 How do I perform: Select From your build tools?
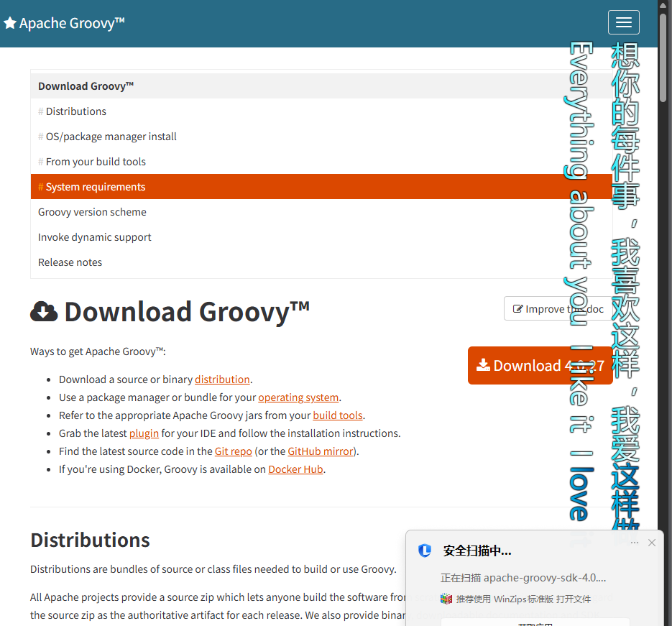tap(321, 162)
